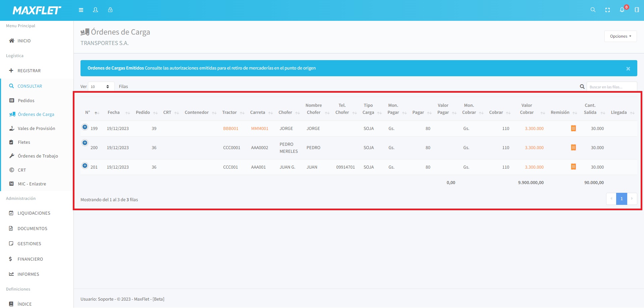Focus the 'Buscar en las filas' search field
This screenshot has height=308, width=644.
click(x=611, y=87)
